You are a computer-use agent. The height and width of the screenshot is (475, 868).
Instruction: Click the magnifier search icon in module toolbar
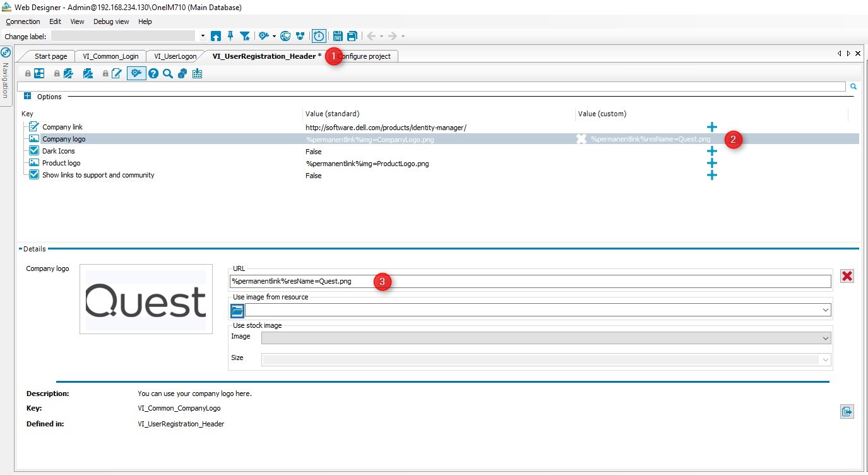pyautogui.click(x=167, y=74)
